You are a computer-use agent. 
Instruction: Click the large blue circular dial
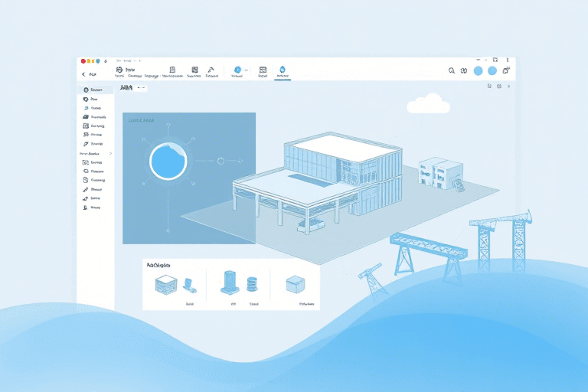tap(168, 162)
